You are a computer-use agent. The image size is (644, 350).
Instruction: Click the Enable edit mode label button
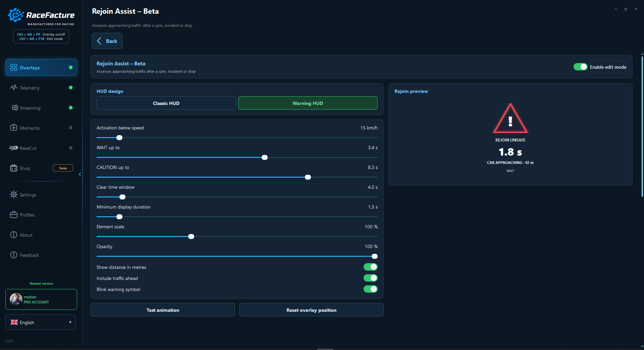608,67
